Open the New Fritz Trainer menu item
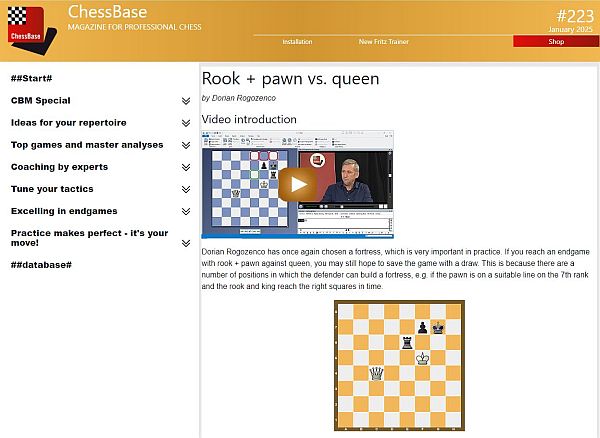Viewport: 600px width, 438px height. click(x=383, y=42)
